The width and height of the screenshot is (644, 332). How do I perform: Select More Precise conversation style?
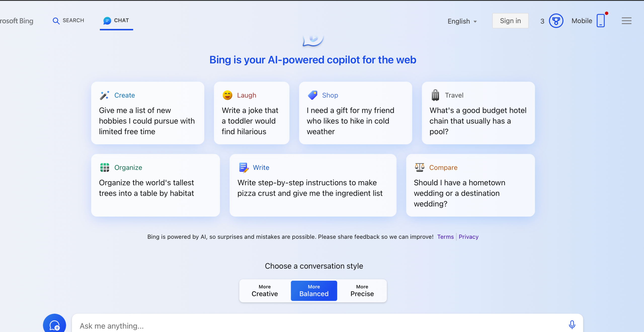pos(362,291)
